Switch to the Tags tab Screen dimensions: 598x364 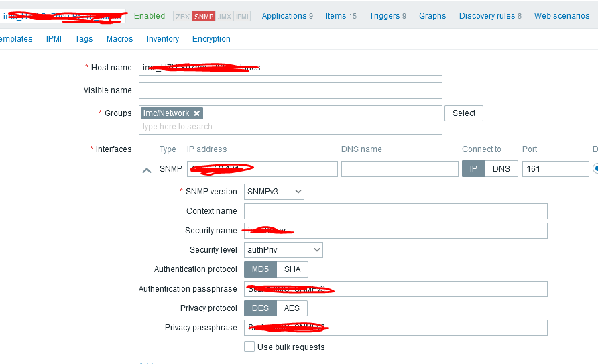[x=84, y=39]
